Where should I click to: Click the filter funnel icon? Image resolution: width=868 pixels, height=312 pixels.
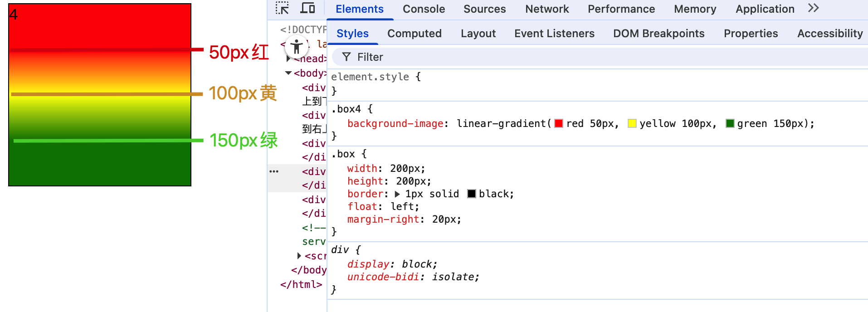346,57
